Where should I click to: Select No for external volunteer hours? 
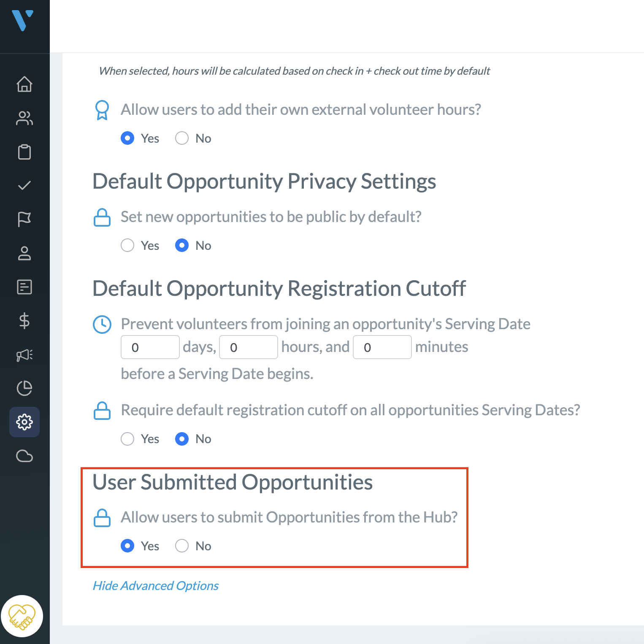click(x=182, y=138)
